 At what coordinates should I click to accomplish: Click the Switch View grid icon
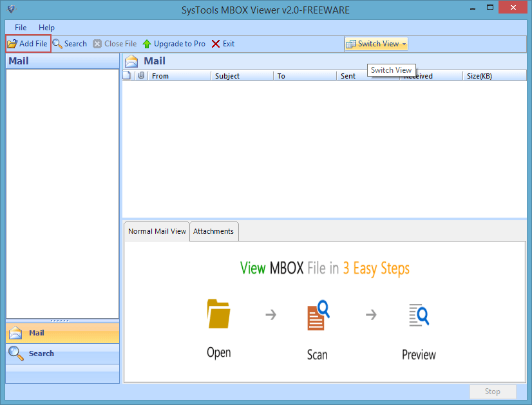point(351,44)
